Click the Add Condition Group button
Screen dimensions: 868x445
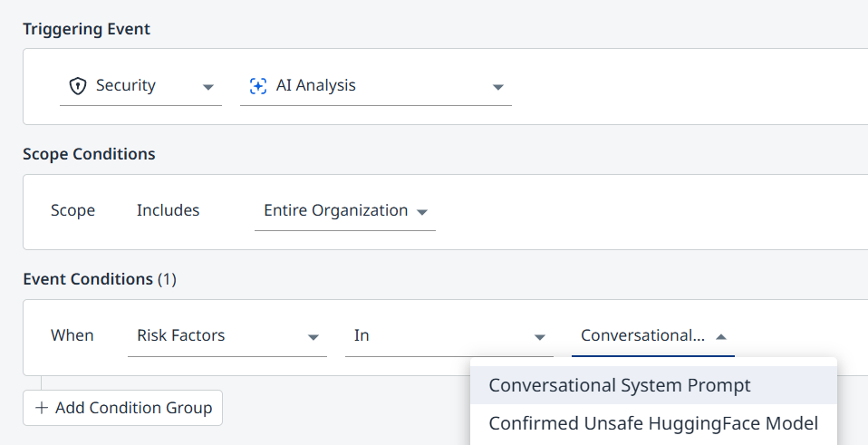(x=122, y=408)
